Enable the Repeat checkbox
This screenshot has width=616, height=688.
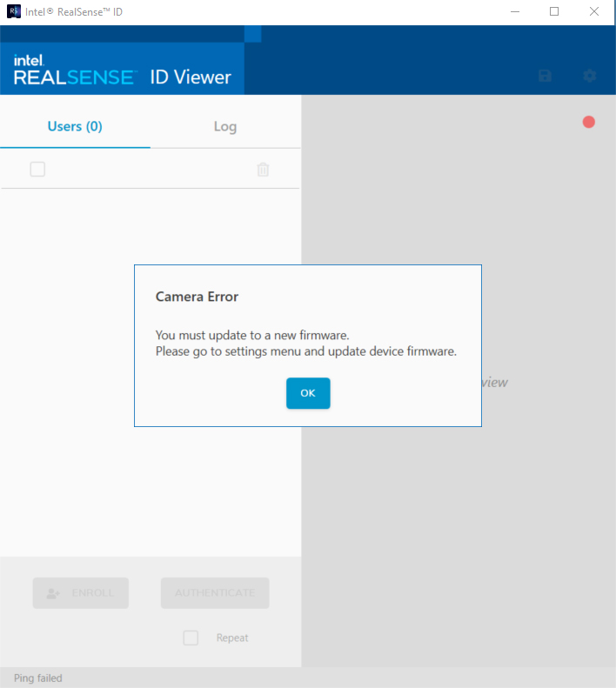pyautogui.click(x=191, y=638)
